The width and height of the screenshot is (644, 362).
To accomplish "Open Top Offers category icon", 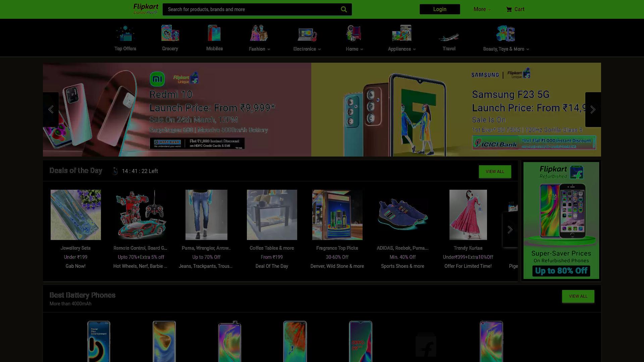I will (125, 34).
